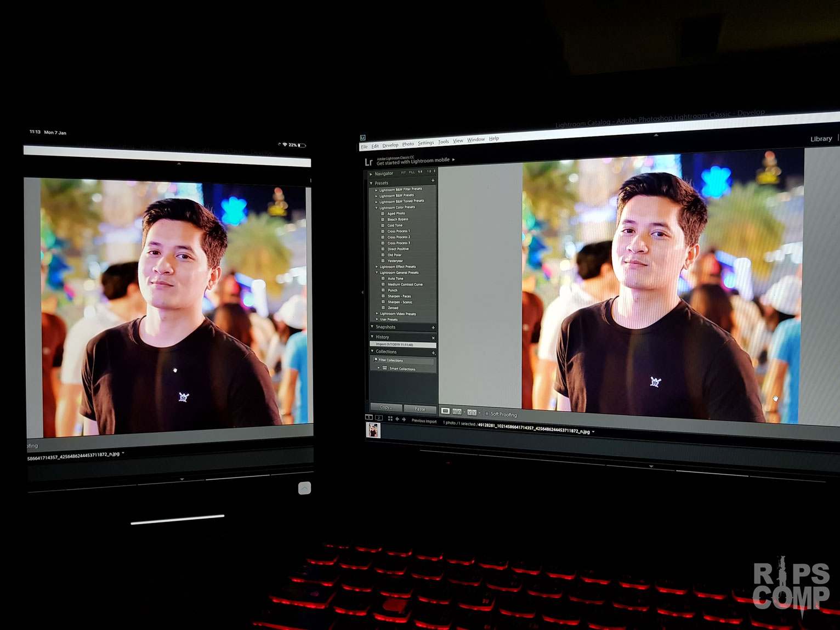The image size is (840, 630).
Task: Collapse the Presets panel
Action: [x=372, y=183]
